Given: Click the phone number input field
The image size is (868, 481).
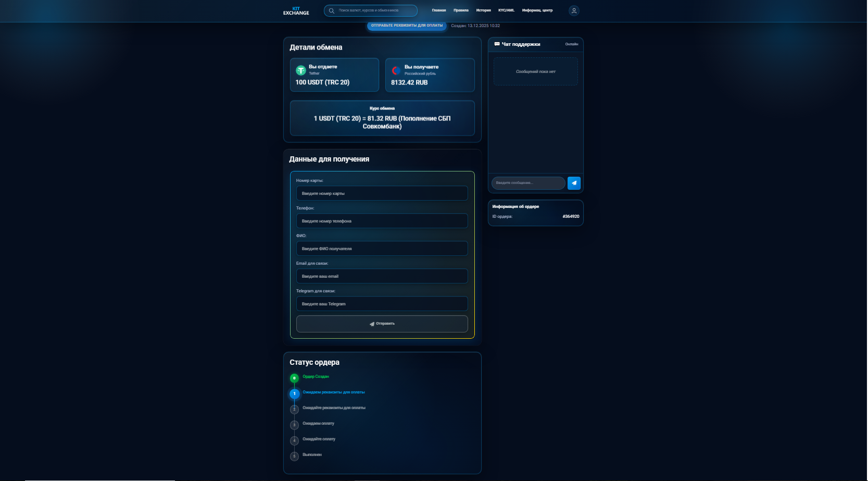Looking at the screenshot, I should pos(382,221).
